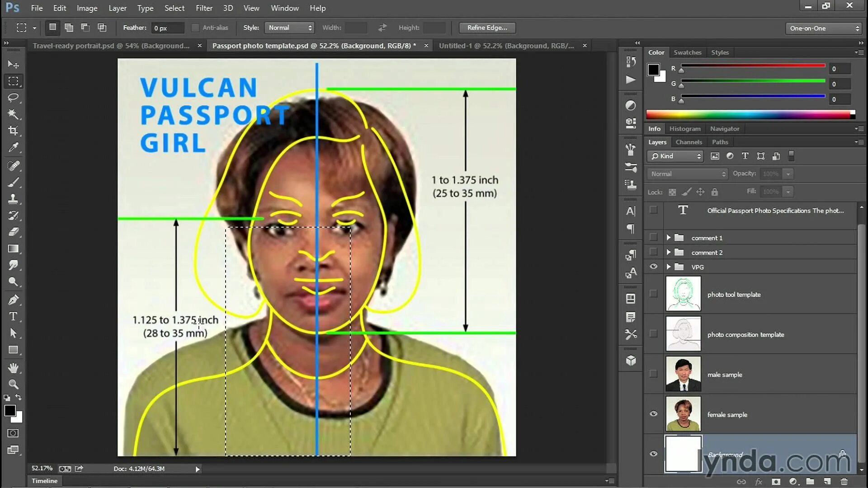The height and width of the screenshot is (488, 868).
Task: Select the Lasso tool
Action: pos(13,98)
